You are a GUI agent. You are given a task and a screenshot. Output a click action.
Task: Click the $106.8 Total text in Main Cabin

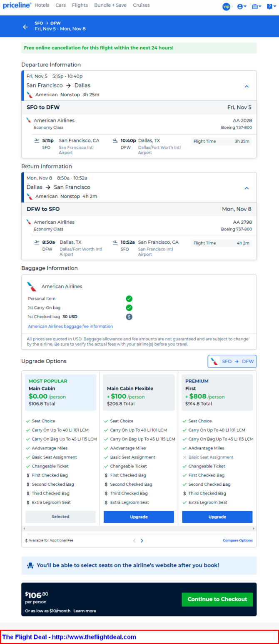tap(42, 404)
